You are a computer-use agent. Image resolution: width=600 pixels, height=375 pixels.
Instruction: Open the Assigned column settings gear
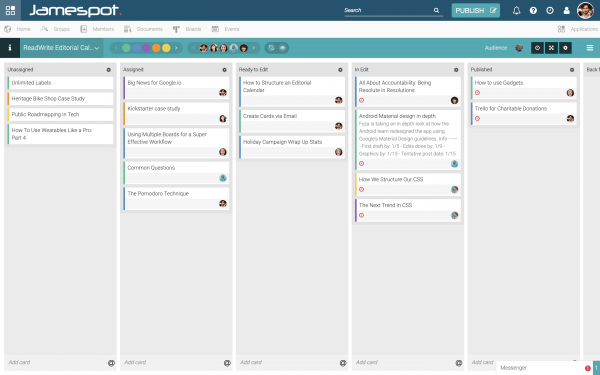click(225, 70)
